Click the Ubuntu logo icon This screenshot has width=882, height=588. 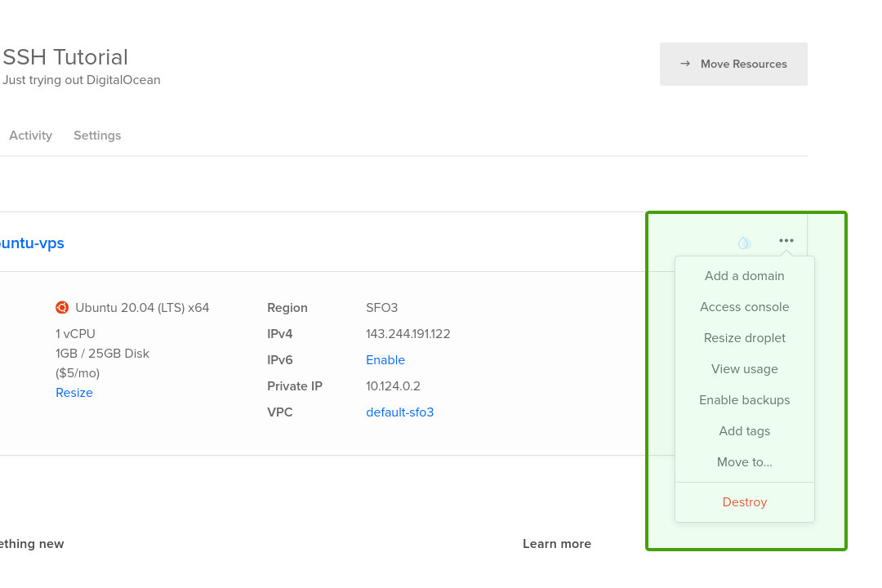62,308
